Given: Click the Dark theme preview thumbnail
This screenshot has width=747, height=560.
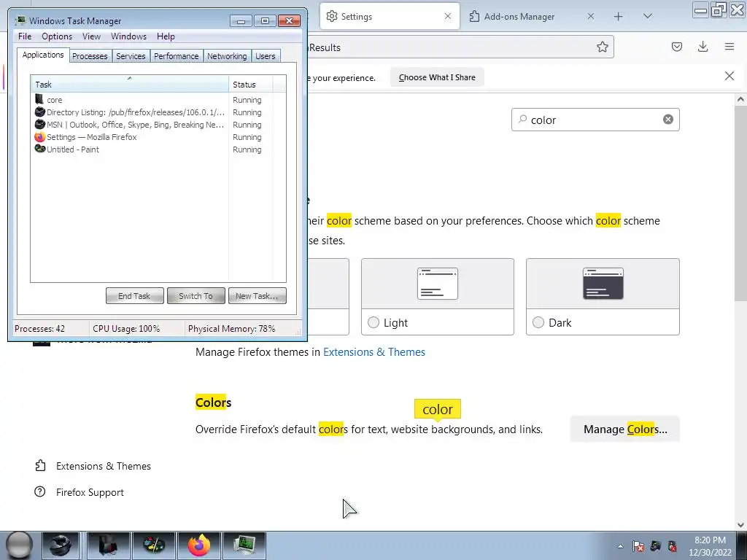Looking at the screenshot, I should [603, 284].
